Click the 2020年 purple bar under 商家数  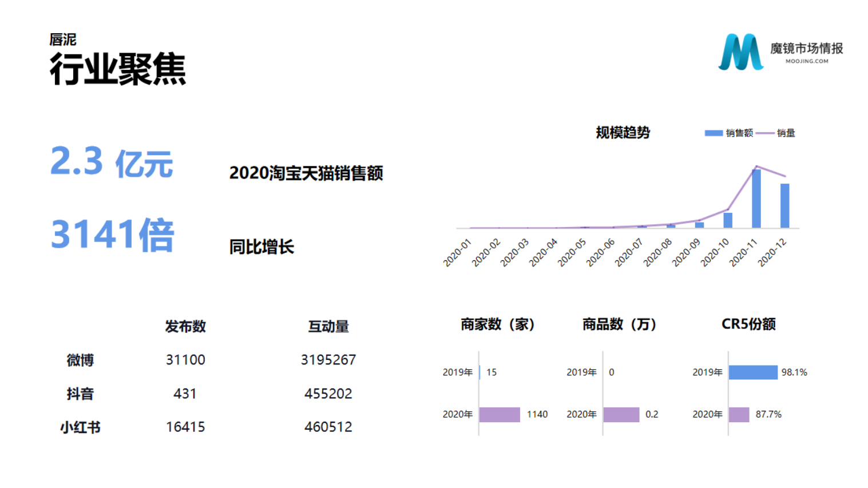[499, 414]
